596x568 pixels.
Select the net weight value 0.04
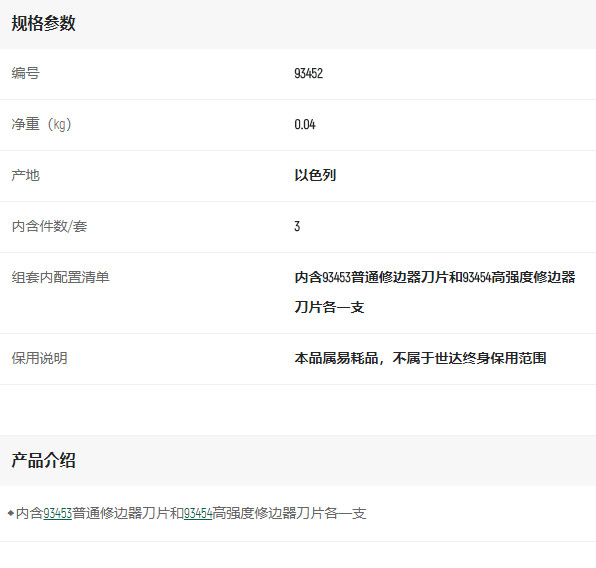(x=304, y=124)
